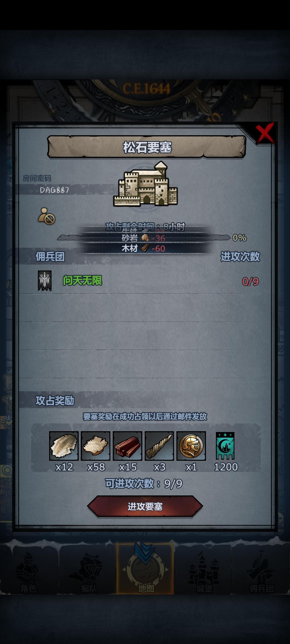Open the 佣兵团 mercenary group tab
290x644 pixels.
pyautogui.click(x=262, y=572)
